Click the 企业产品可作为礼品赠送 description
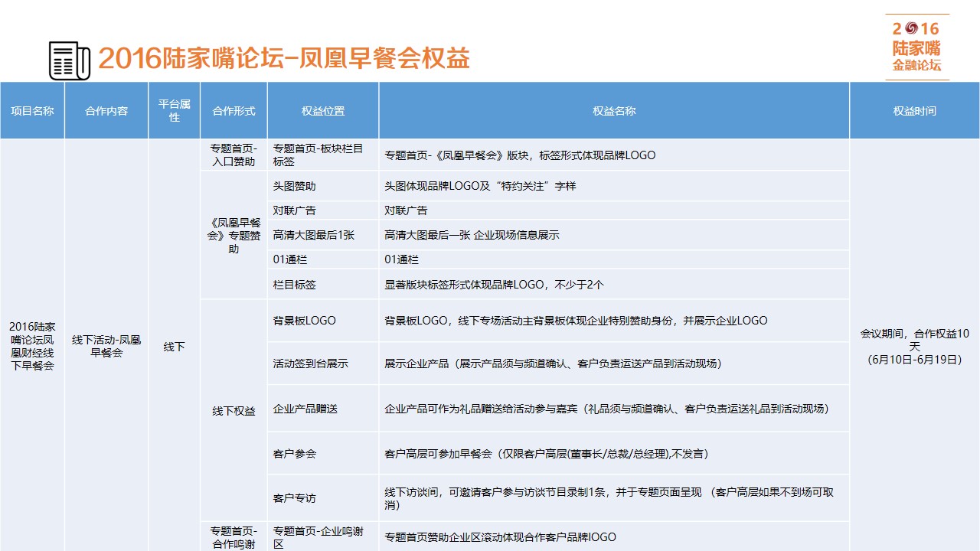980x551 pixels. [614, 409]
